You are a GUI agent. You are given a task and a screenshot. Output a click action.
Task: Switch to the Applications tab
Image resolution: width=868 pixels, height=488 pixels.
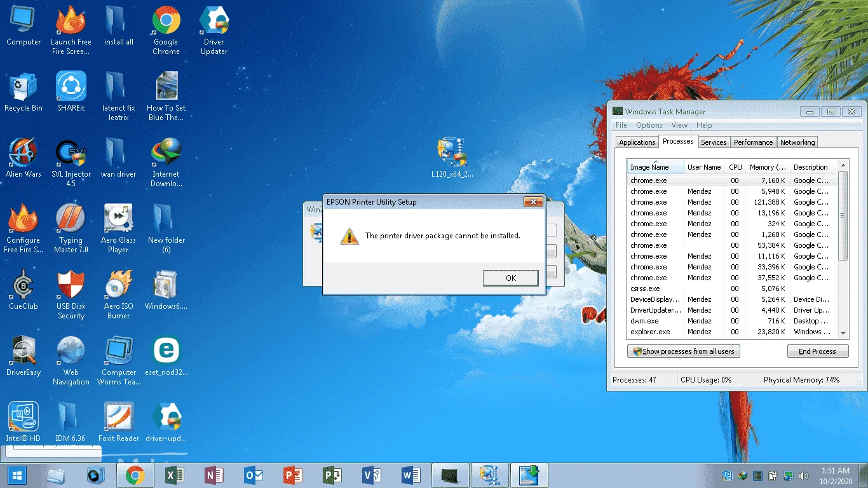tap(637, 142)
